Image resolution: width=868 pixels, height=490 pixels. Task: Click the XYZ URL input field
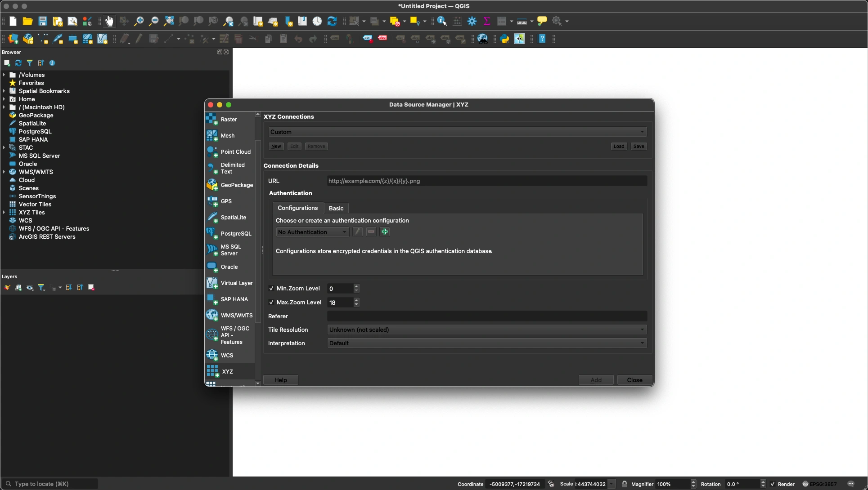pyautogui.click(x=487, y=181)
